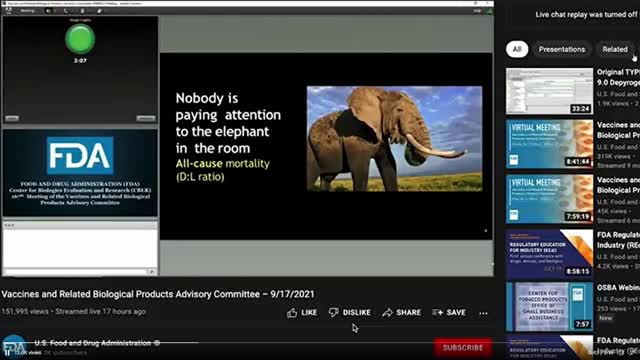Screen dimensions: 640x360
Task: Select the Presentations filter chip
Action: pyautogui.click(x=562, y=49)
